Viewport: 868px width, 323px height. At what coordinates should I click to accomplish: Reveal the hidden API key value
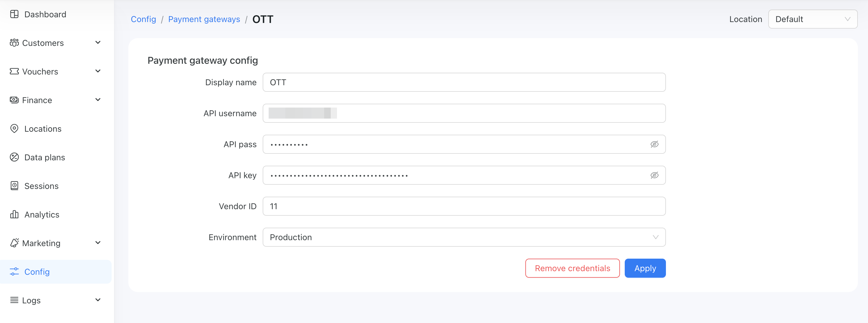(654, 175)
